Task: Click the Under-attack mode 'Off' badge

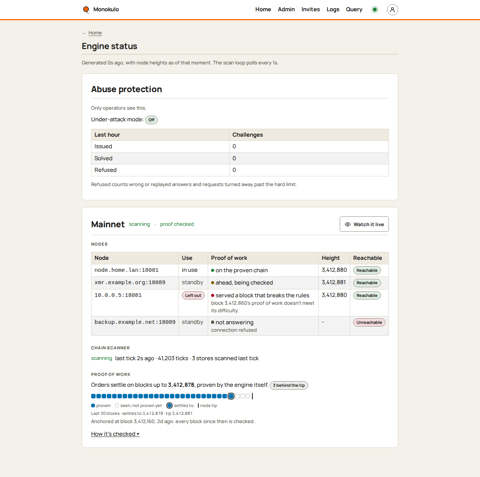Action: [151, 120]
